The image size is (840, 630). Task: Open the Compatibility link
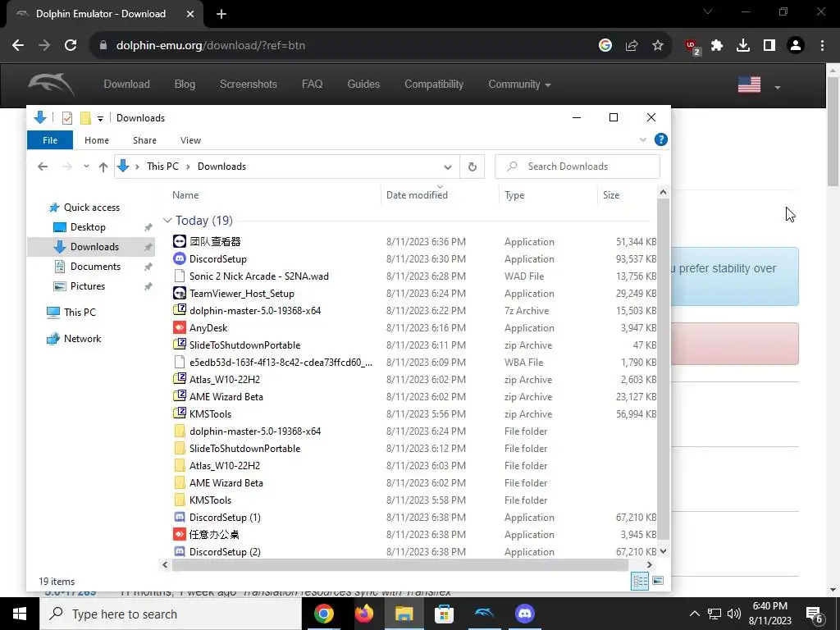tap(434, 84)
